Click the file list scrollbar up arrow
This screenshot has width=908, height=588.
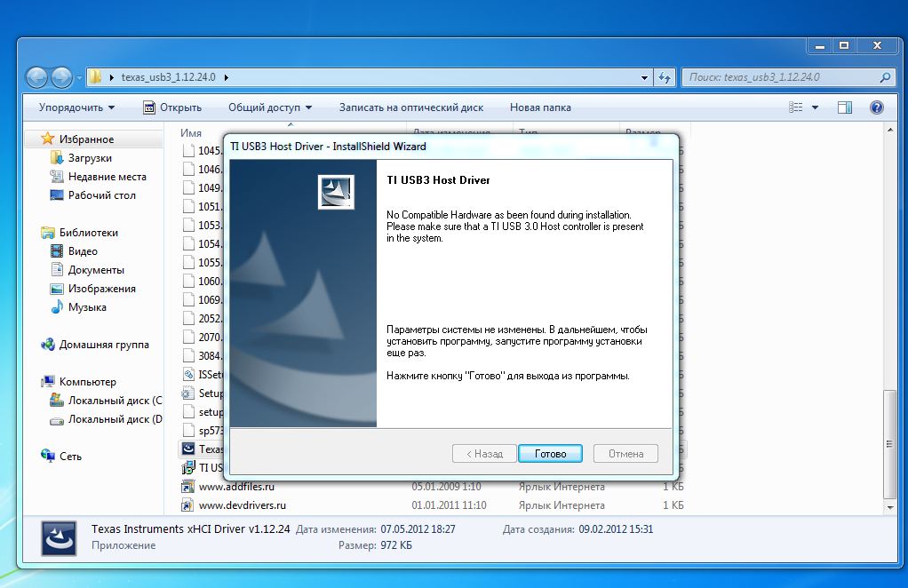890,129
